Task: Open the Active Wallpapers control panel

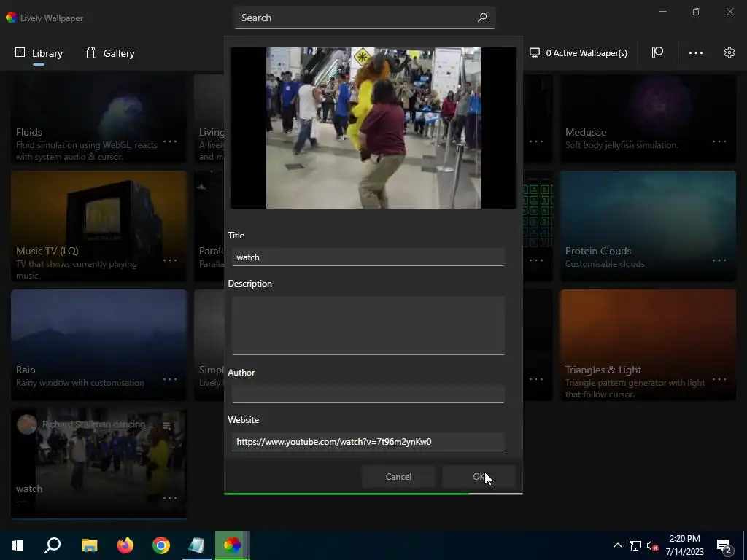Action: pyautogui.click(x=578, y=52)
